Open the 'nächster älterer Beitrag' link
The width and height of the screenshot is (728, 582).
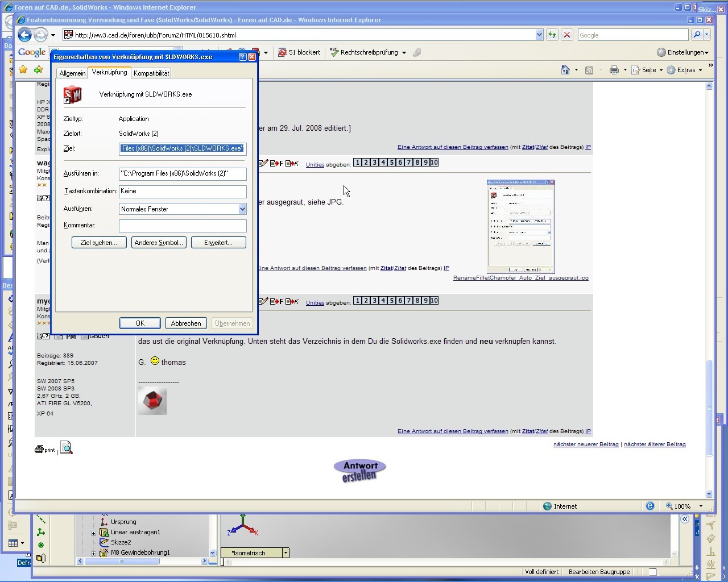pos(655,444)
